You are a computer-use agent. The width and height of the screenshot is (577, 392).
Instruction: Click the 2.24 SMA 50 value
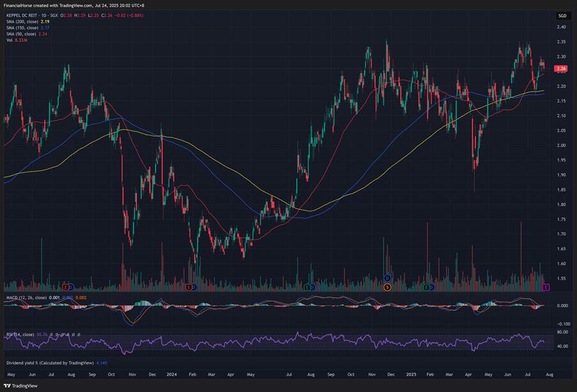pyautogui.click(x=43, y=34)
